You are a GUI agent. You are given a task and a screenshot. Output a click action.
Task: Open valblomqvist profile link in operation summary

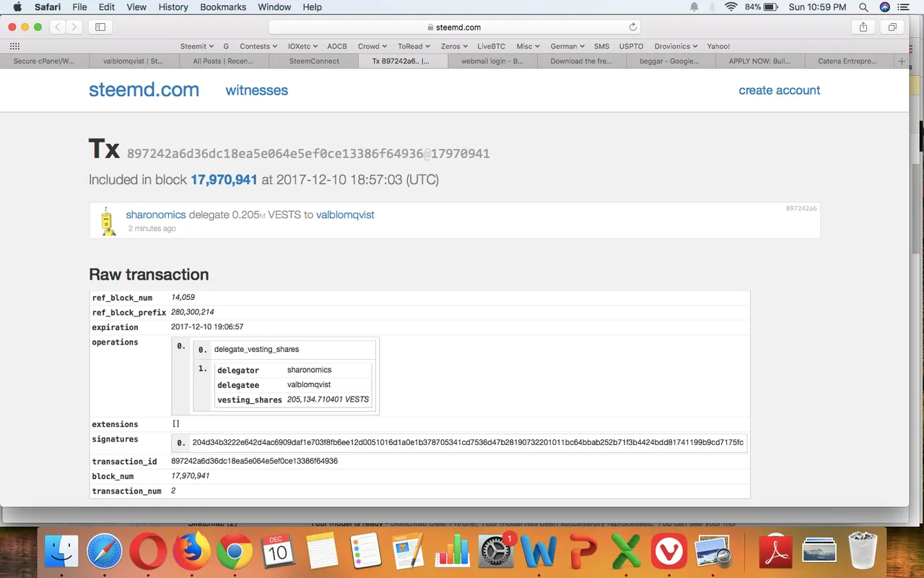click(x=345, y=215)
